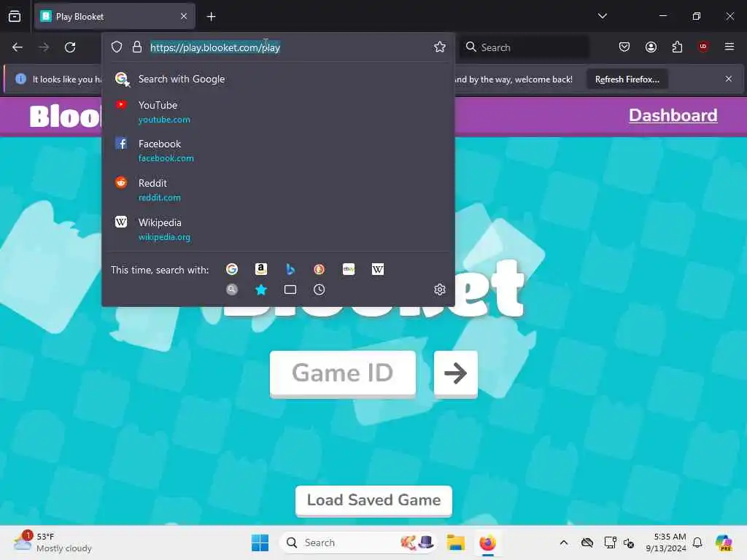Search history using clock shortcut

pos(320,289)
